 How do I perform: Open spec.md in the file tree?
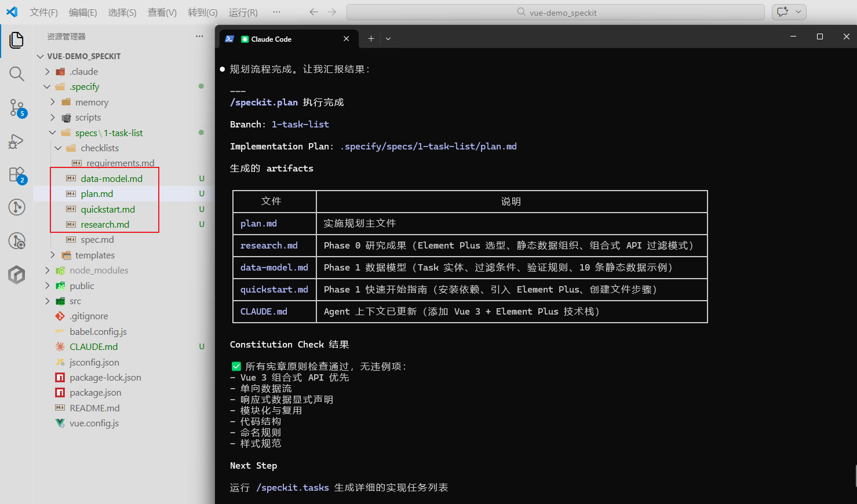[x=97, y=240]
